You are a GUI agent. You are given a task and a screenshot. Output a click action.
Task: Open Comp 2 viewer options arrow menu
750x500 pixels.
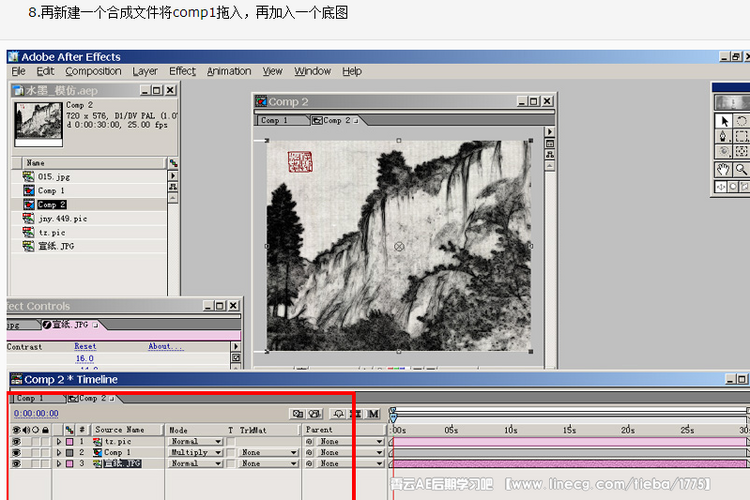(x=550, y=132)
